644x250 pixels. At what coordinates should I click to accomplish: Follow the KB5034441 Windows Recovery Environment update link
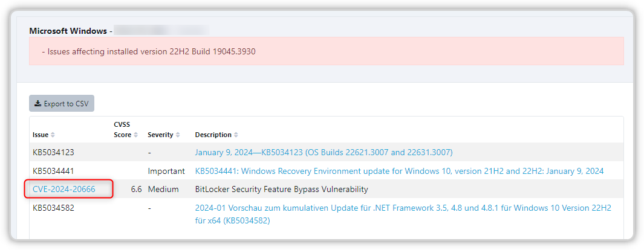[x=399, y=171]
